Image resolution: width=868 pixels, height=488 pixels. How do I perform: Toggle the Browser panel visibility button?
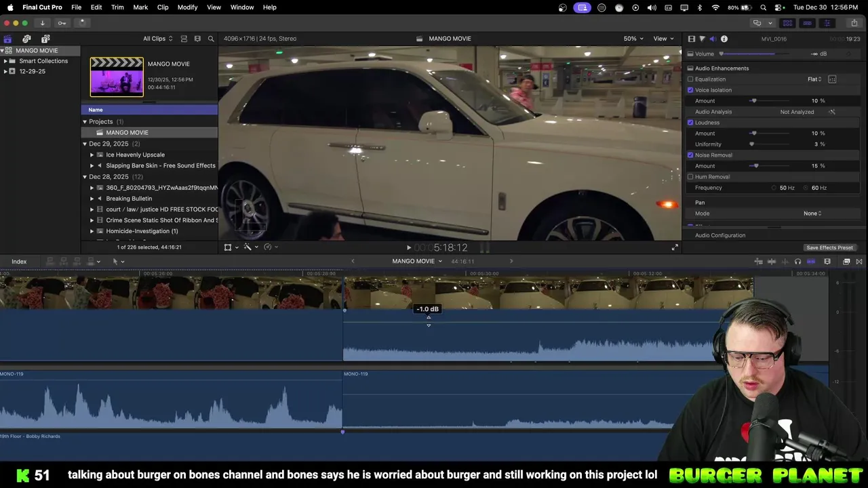(787, 22)
